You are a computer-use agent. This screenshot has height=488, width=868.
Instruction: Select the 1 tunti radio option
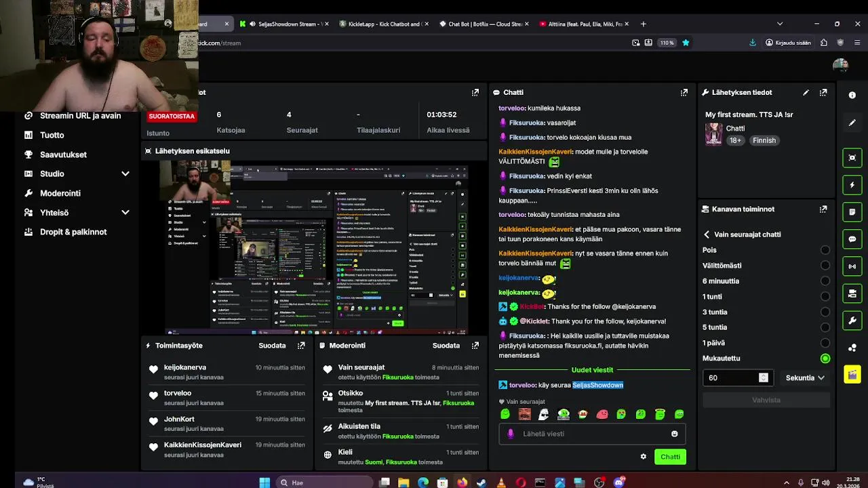point(825,297)
